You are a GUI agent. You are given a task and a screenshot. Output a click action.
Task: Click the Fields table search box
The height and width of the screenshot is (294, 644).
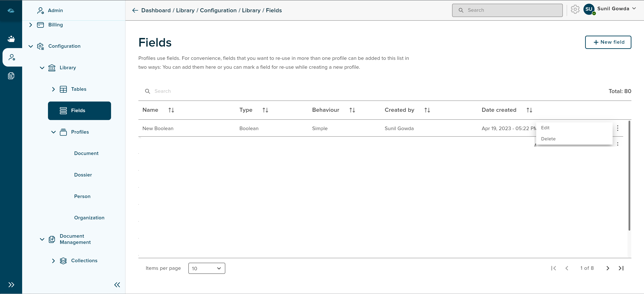pos(163,91)
